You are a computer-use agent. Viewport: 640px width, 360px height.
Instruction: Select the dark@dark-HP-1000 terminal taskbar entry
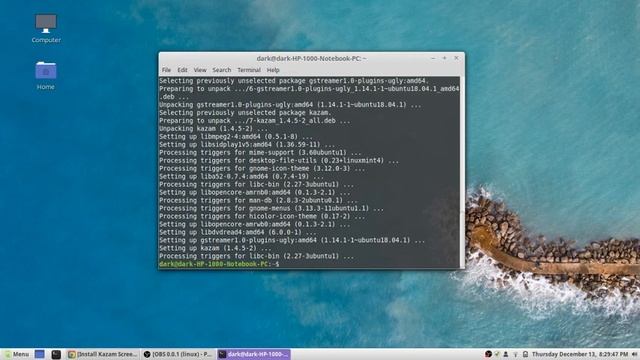[253, 354]
